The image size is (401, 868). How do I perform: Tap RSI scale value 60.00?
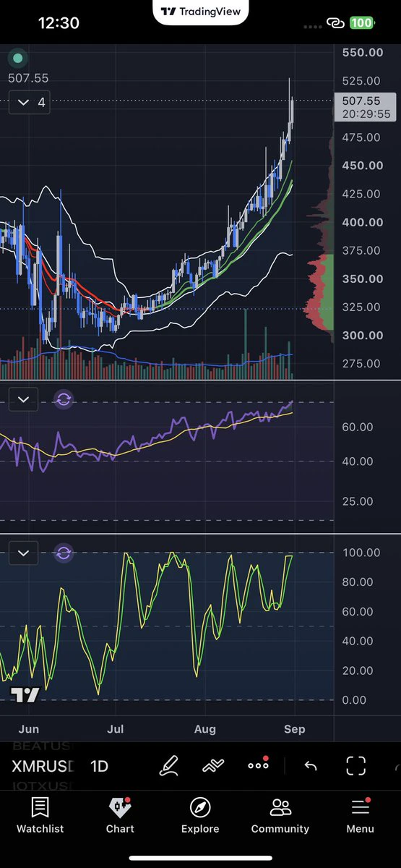[x=358, y=427]
